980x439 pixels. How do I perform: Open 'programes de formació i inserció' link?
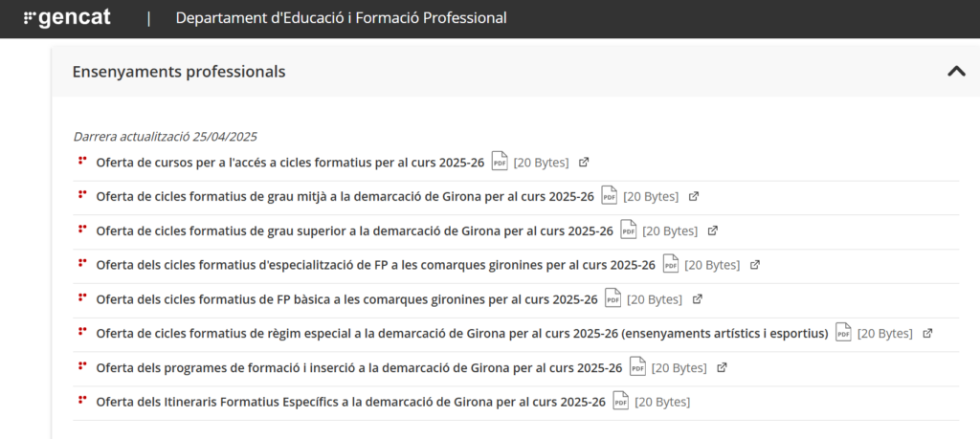click(359, 368)
